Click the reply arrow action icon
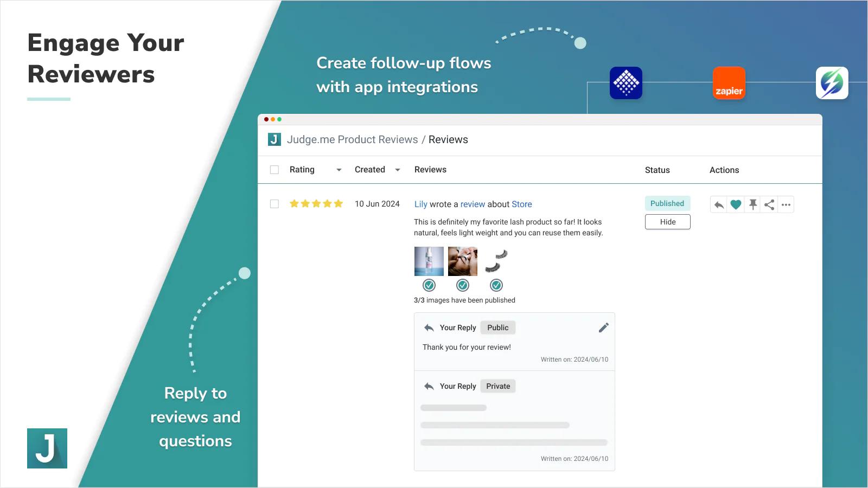Viewport: 868px width, 488px height. click(x=719, y=204)
